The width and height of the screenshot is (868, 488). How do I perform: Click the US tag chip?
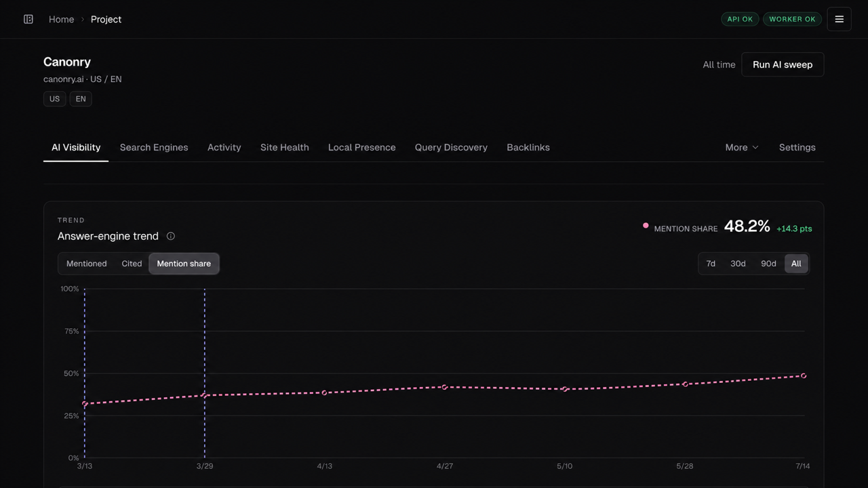[x=54, y=99]
